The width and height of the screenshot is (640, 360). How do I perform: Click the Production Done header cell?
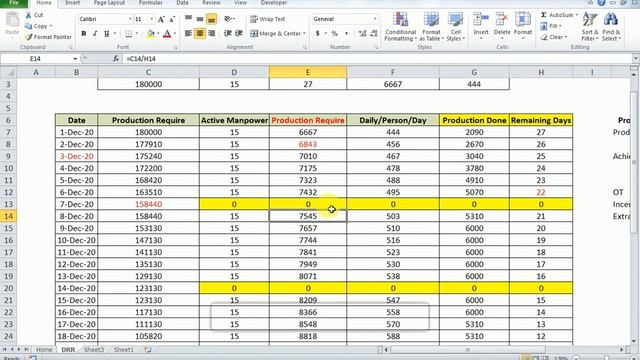[x=474, y=120]
